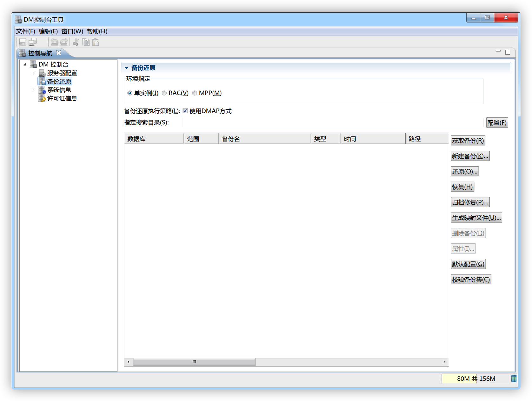Minimize the 控制导航 view panel
Screen dimensions: 532x401
coord(498,51)
